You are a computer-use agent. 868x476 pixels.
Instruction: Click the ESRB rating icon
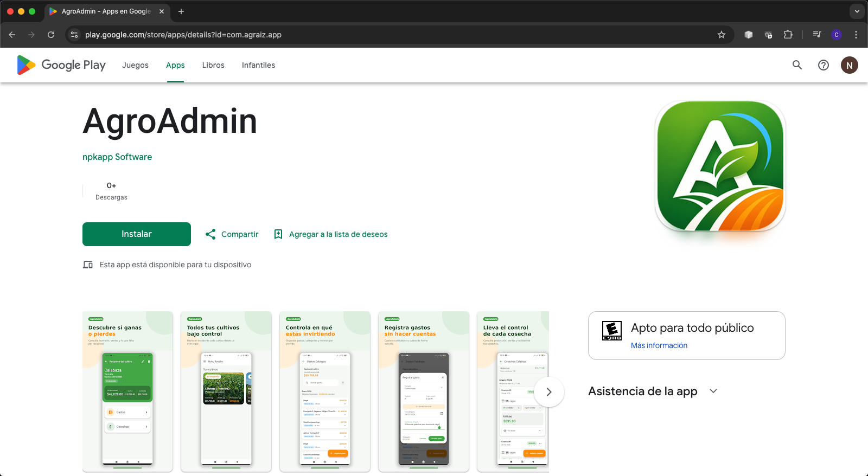[x=612, y=331]
